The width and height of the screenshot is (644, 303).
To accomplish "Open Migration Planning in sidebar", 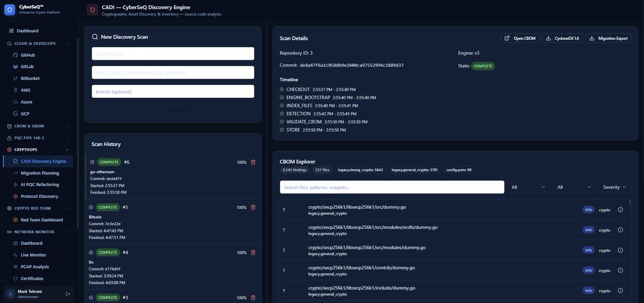I will click(40, 173).
